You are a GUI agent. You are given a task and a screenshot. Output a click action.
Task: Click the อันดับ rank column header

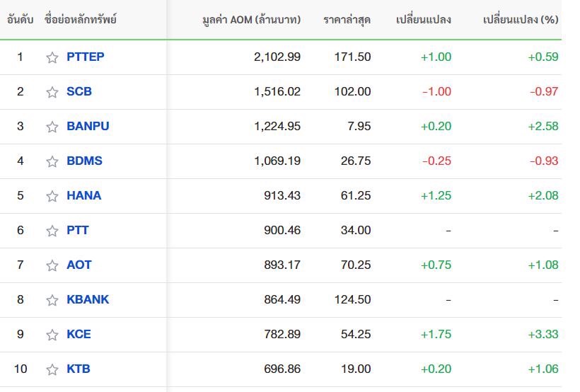pos(21,19)
